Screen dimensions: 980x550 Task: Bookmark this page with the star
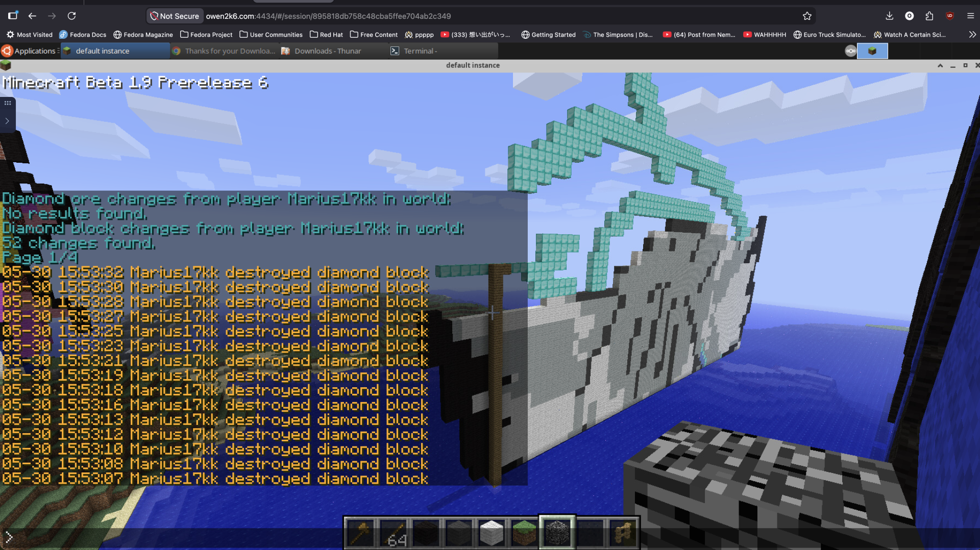[807, 16]
